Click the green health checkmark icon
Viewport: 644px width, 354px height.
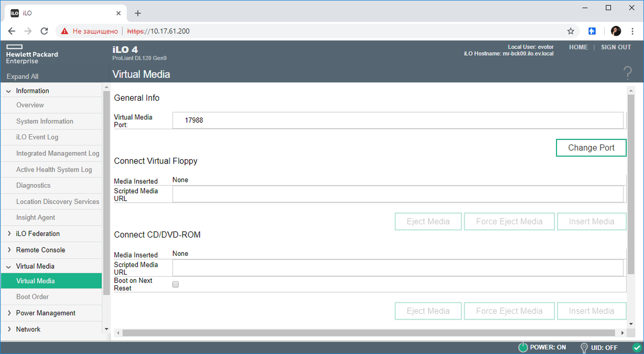coord(637,348)
